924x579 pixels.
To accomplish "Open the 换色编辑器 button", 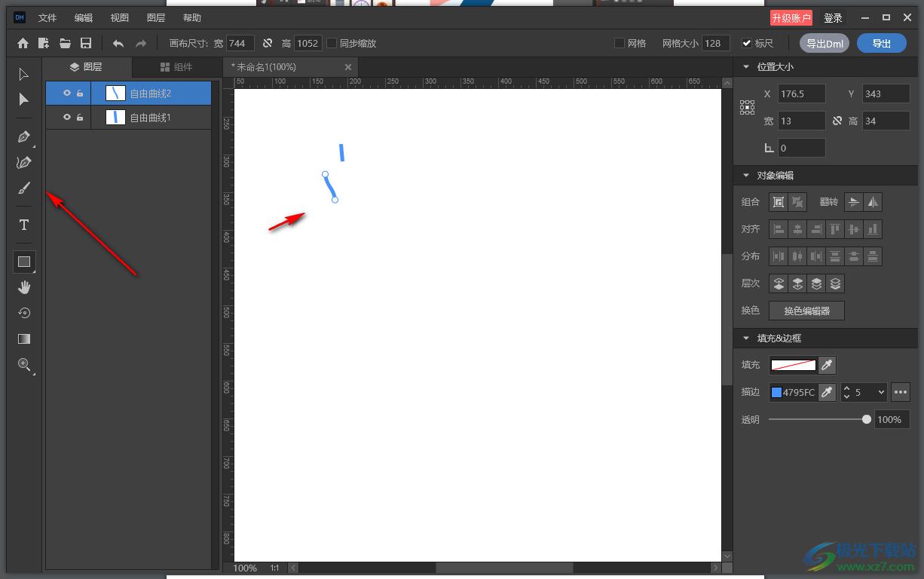I will pos(806,311).
